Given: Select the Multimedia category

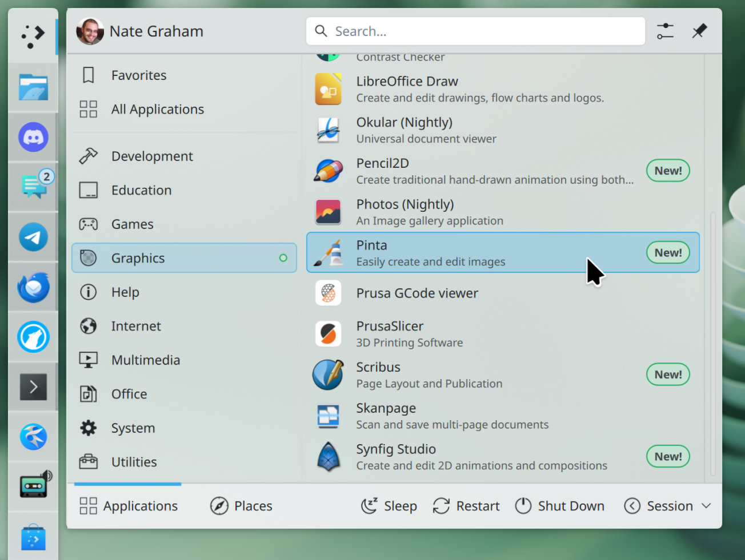Looking at the screenshot, I should click(146, 360).
